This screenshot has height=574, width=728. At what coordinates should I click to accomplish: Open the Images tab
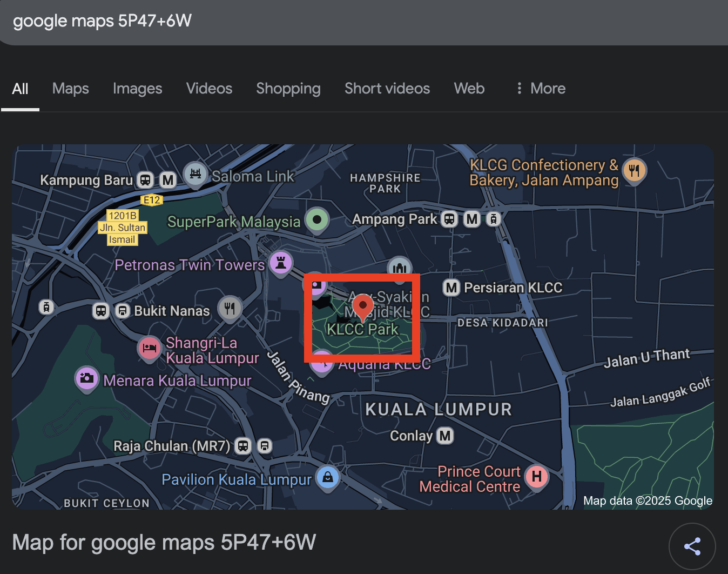pos(137,89)
